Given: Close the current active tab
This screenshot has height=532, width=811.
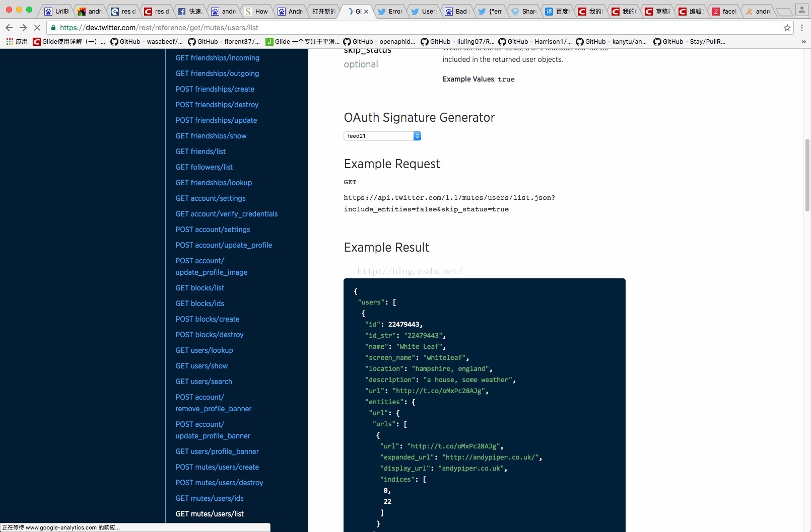Looking at the screenshot, I should coord(366,11).
